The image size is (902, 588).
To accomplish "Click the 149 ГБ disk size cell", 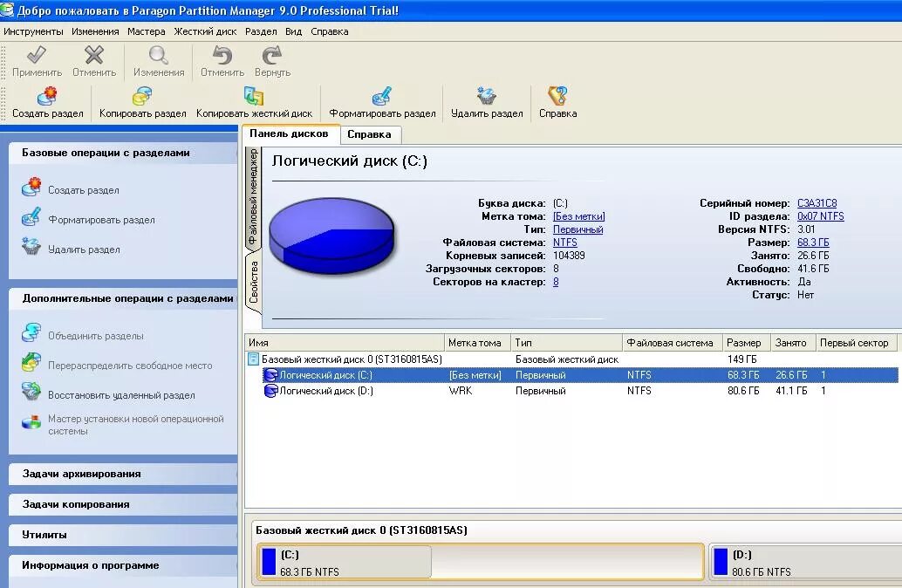I will coord(742,359).
